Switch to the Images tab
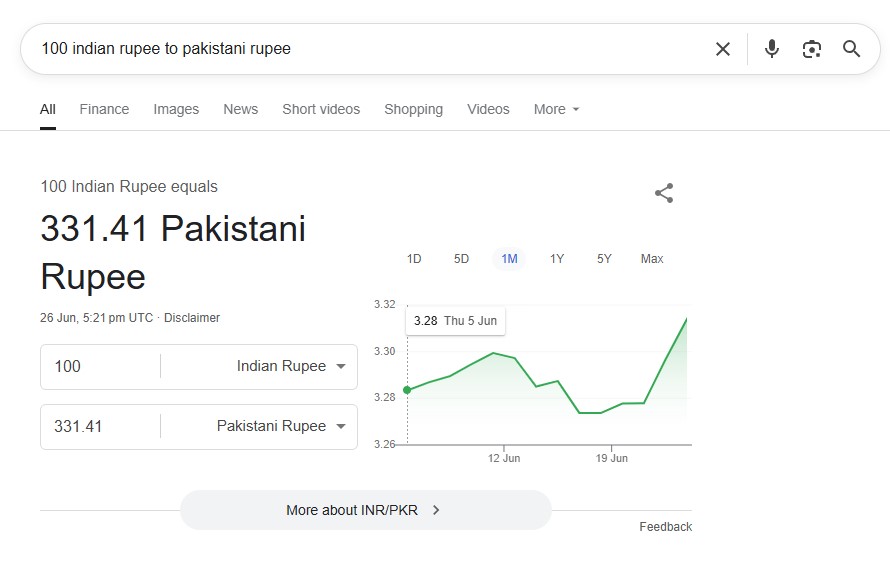This screenshot has height=563, width=890. click(176, 109)
